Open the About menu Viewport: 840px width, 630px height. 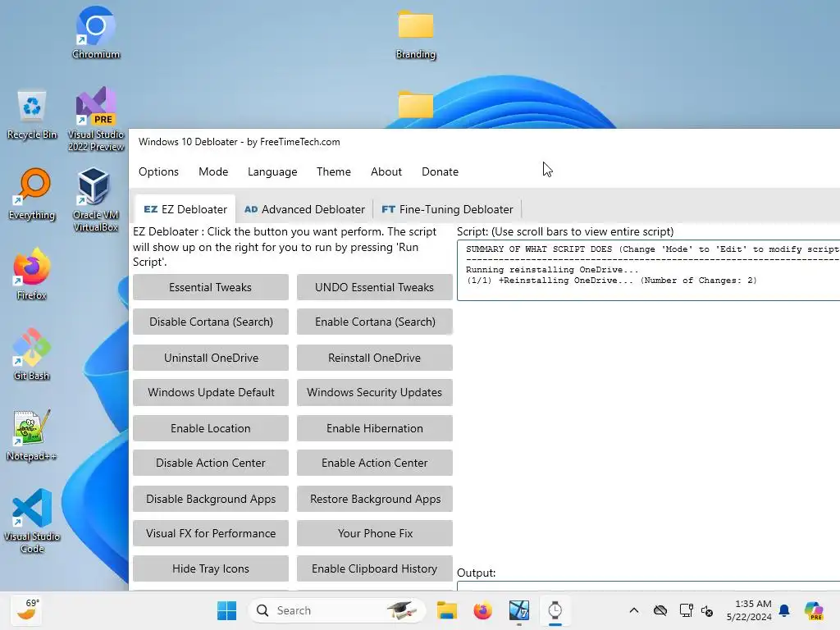[386, 171]
